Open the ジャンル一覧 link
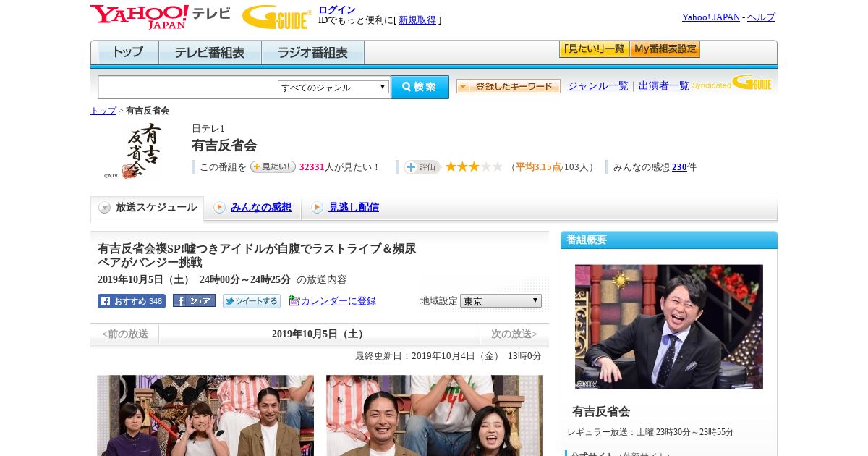 click(598, 85)
